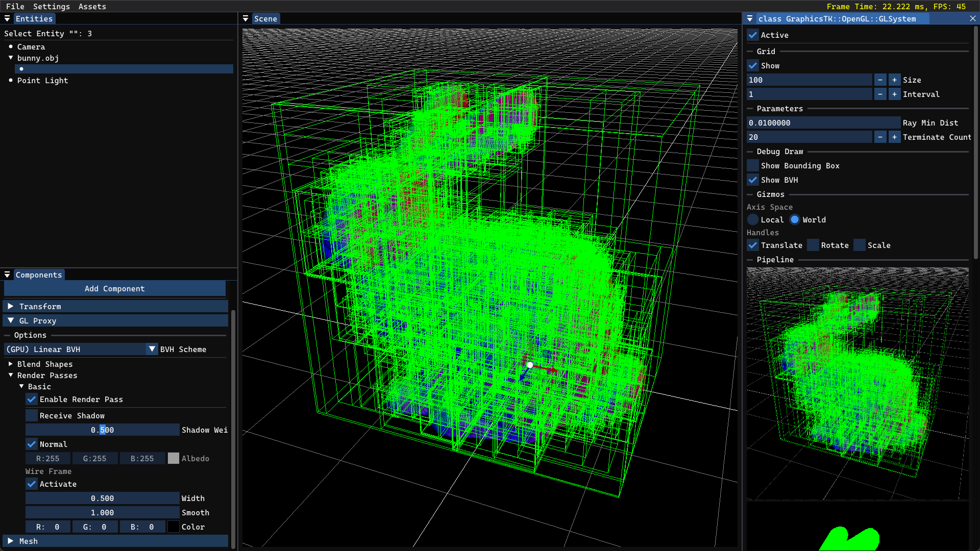This screenshot has width=980, height=551.
Task: Enable Show Bounding Box checkbox
Action: coord(753,166)
